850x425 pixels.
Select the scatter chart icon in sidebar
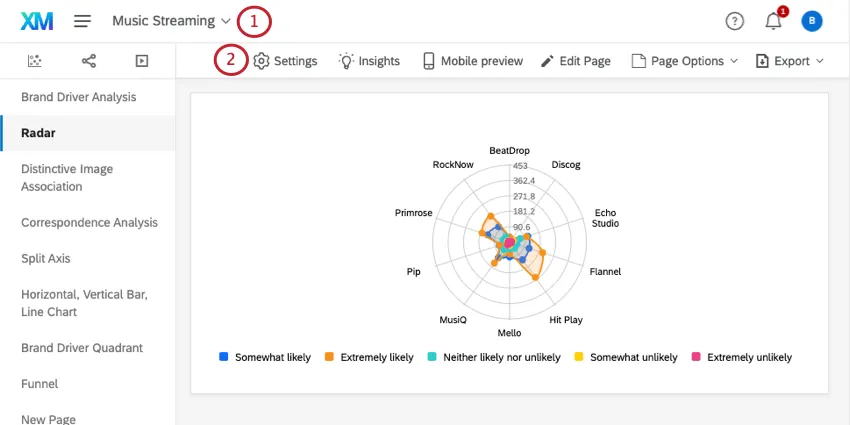pyautogui.click(x=34, y=61)
